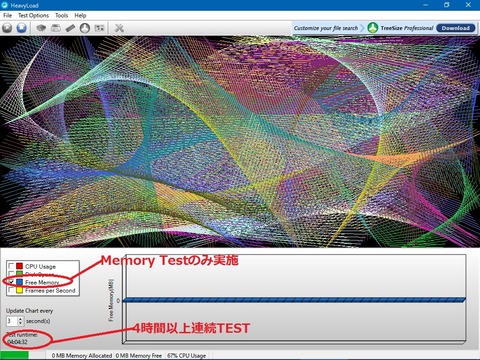Click the Update Chart every label
The width and height of the screenshot is (480, 360).
click(x=29, y=311)
